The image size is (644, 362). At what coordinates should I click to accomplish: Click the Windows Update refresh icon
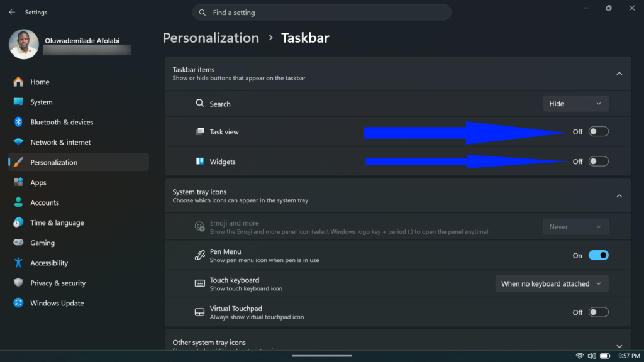[18, 303]
